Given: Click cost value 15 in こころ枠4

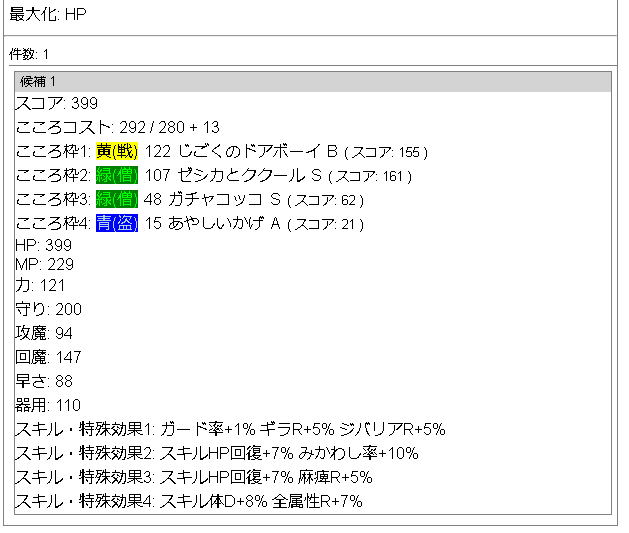Looking at the screenshot, I should point(153,223).
